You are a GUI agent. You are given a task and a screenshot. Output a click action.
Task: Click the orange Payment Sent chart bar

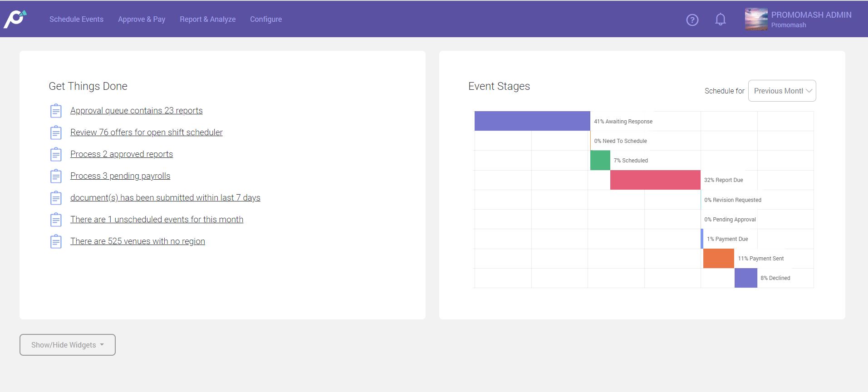(718, 259)
